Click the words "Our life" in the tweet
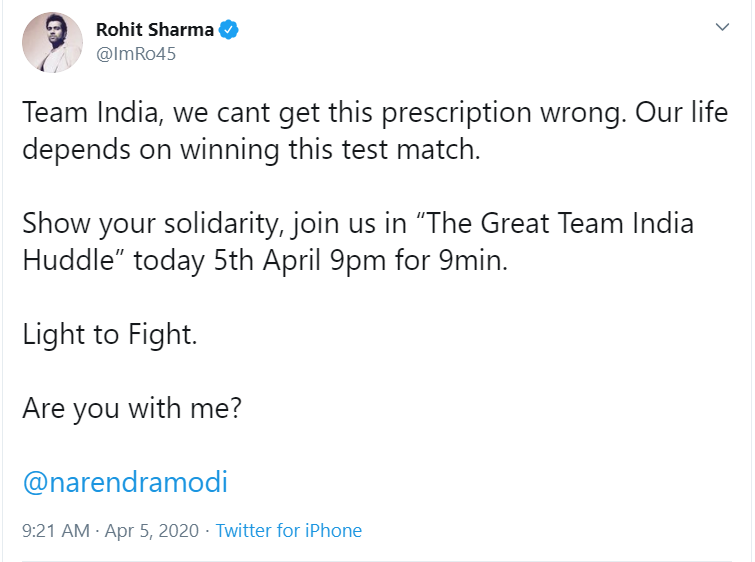 tap(680, 112)
